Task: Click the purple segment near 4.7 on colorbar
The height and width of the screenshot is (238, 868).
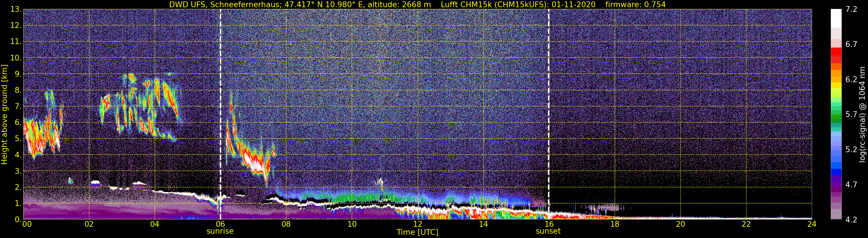Action: [x=836, y=185]
